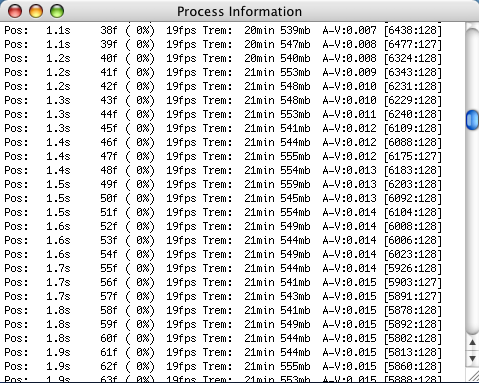Zoom window with the green button
The image size is (479, 383).
[x=57, y=11]
